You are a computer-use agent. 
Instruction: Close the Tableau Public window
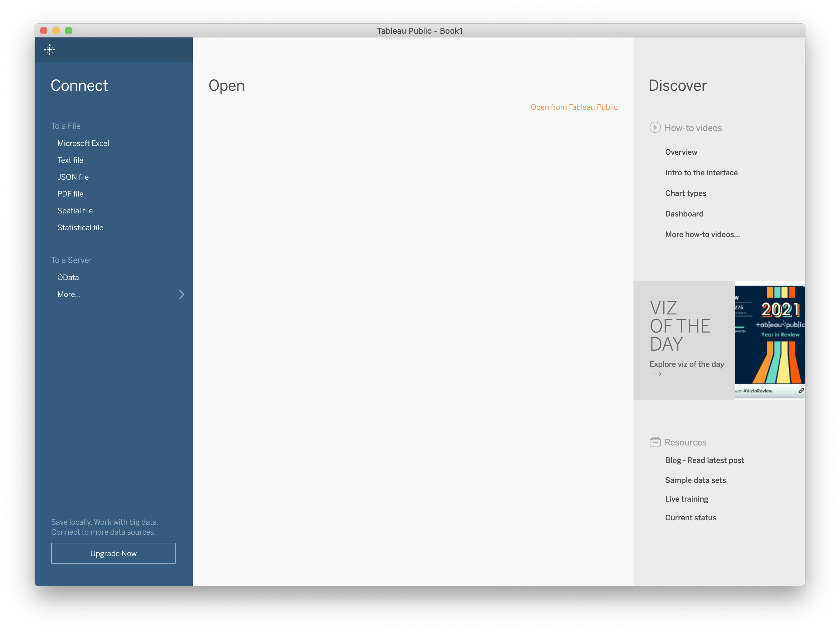pos(44,31)
